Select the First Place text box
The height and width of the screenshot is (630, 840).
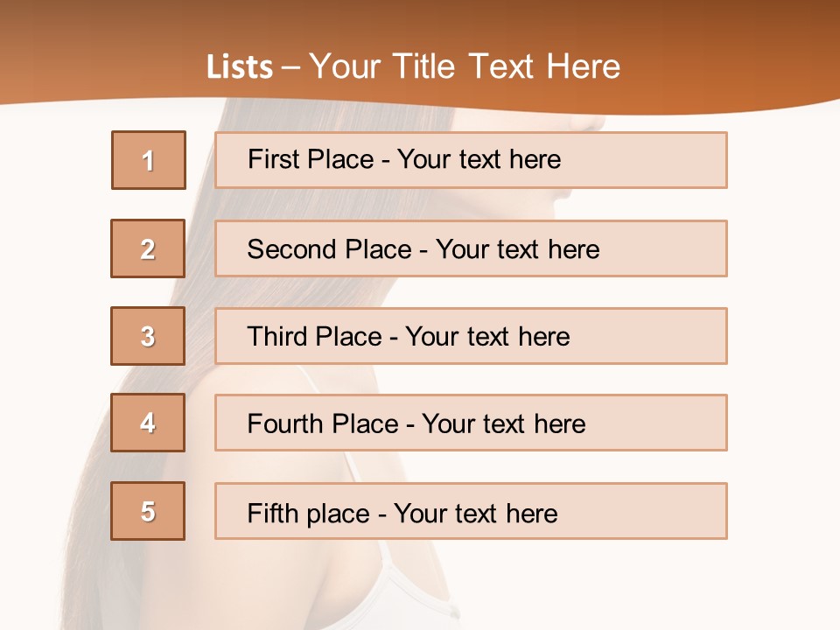tap(471, 160)
